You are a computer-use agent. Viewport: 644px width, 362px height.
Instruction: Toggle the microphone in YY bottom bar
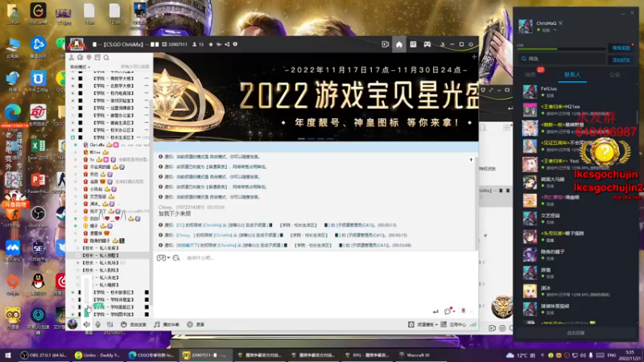point(97,324)
